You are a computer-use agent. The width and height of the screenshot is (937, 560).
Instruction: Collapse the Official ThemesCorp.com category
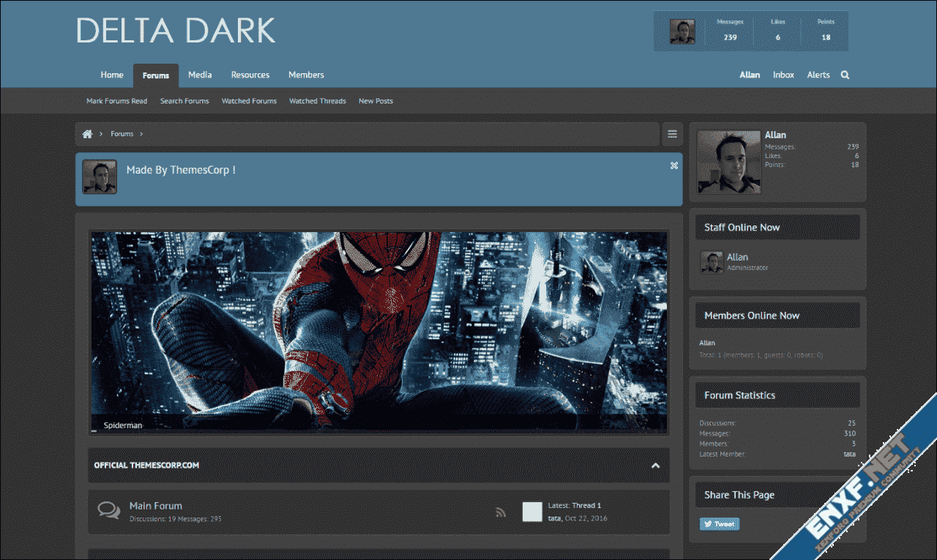click(x=655, y=466)
